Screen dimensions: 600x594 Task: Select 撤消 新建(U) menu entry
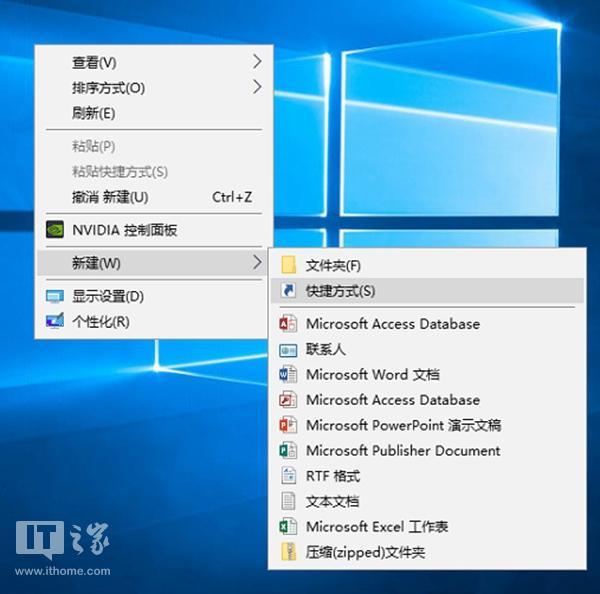(x=110, y=197)
